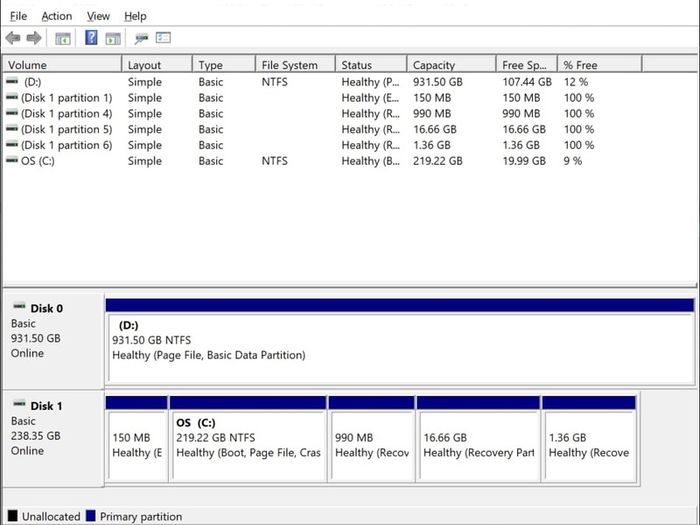This screenshot has height=525, width=700.
Task: Sort by the Type column header
Action: click(x=224, y=65)
